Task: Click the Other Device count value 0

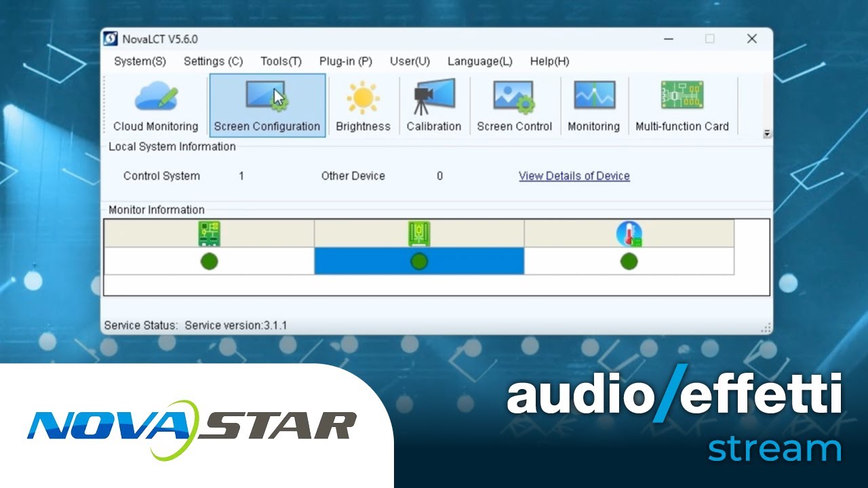Action: coord(439,176)
